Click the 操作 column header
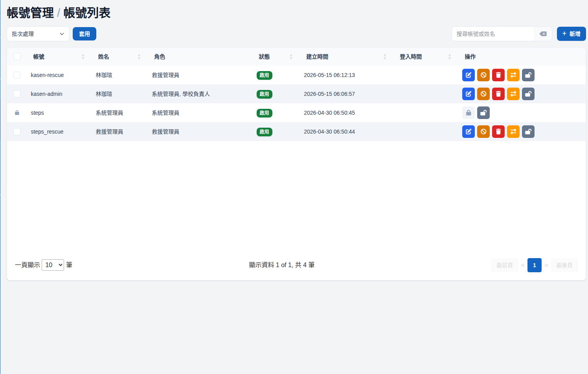The image size is (588, 374). click(470, 57)
